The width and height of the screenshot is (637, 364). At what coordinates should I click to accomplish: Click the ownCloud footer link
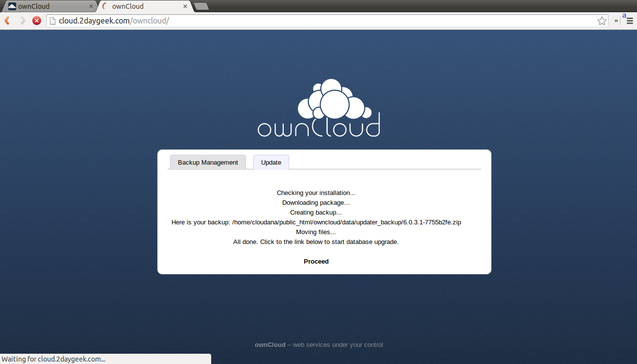[270, 344]
